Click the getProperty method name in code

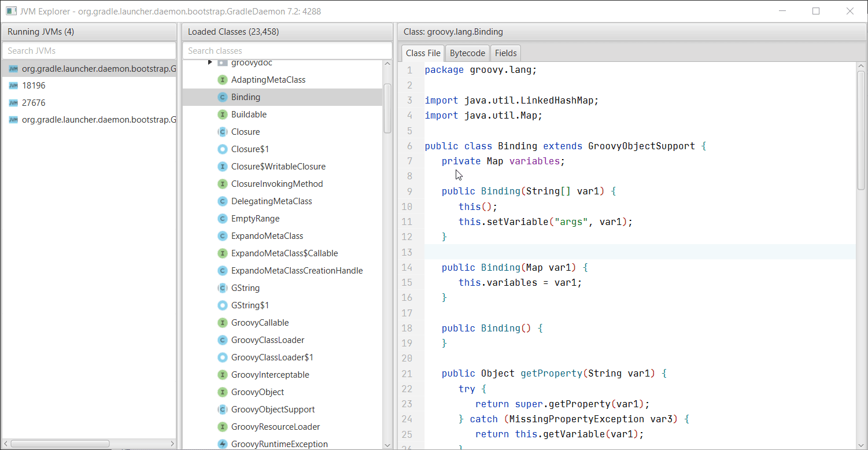pos(551,374)
